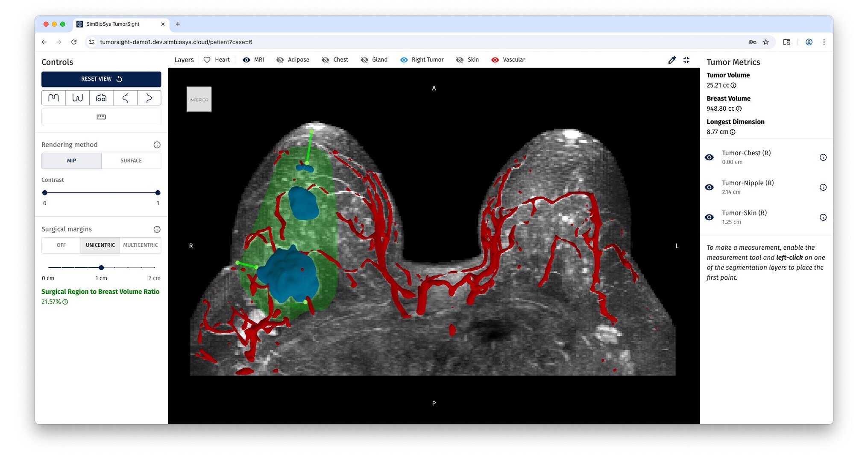
Task: Click the Heart layer toggle
Action: tap(207, 60)
